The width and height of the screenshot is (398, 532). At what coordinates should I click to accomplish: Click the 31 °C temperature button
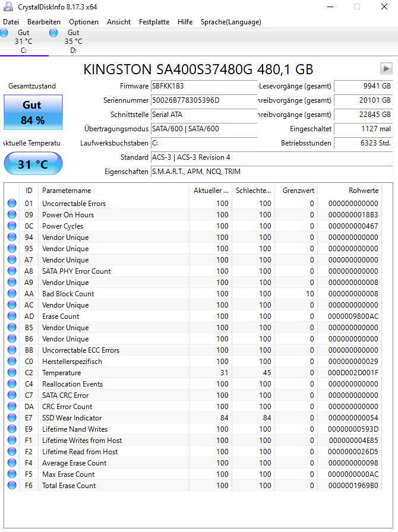33,163
